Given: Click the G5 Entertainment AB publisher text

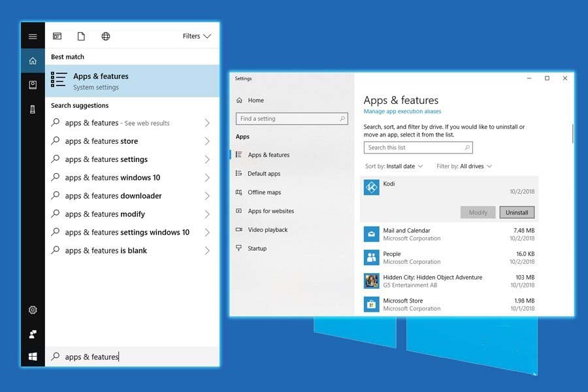Looking at the screenshot, I should click(410, 285).
